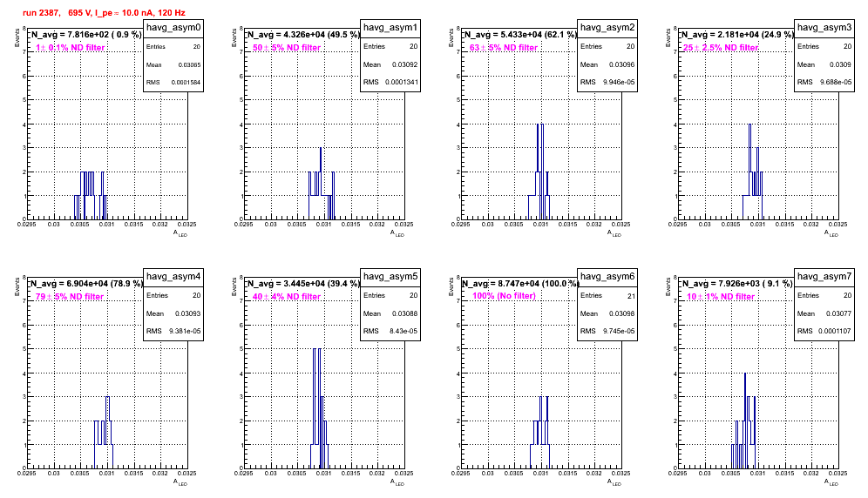Select the 79± 5% ND filter label
868x498 pixels.
tap(70, 297)
